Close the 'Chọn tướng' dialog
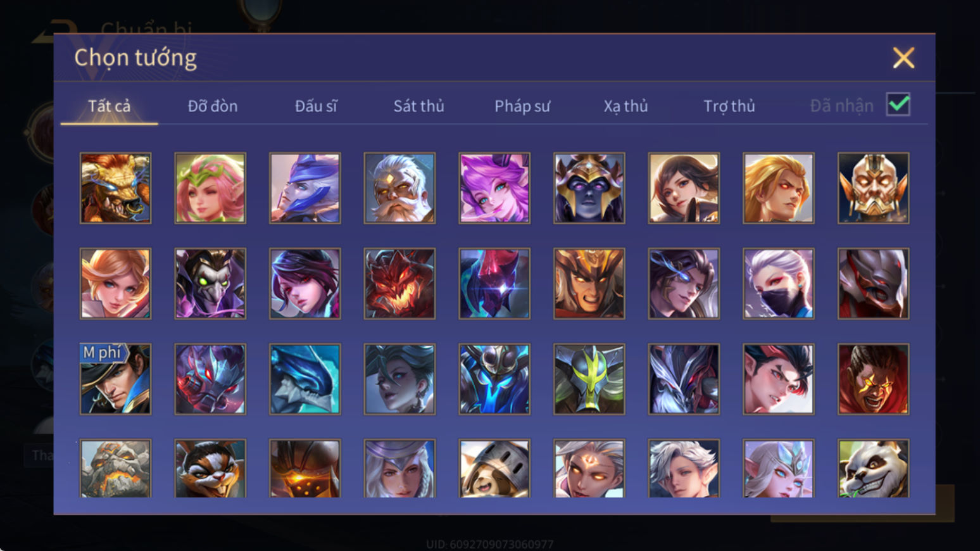Viewport: 980px width, 551px height. click(x=903, y=58)
